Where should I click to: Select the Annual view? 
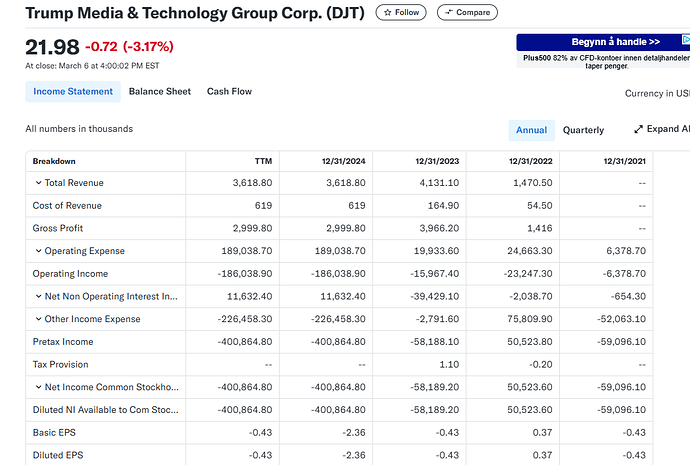[x=532, y=130]
